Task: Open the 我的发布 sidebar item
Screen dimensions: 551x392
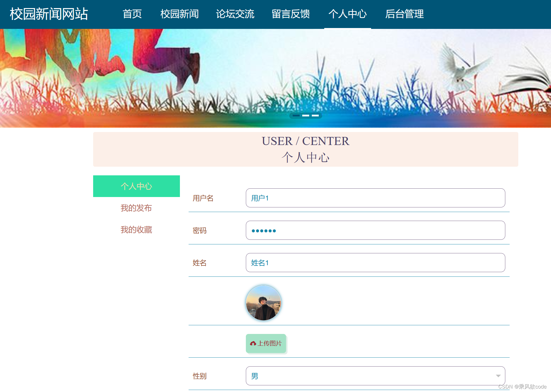Action: 136,208
